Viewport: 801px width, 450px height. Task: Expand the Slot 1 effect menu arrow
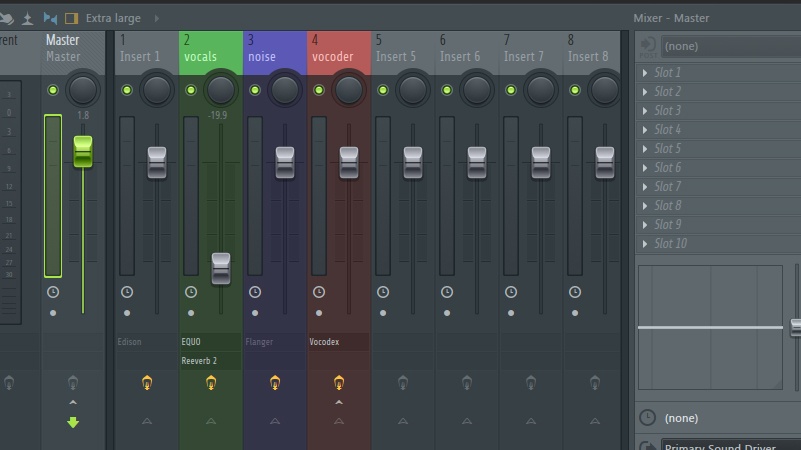tap(645, 73)
